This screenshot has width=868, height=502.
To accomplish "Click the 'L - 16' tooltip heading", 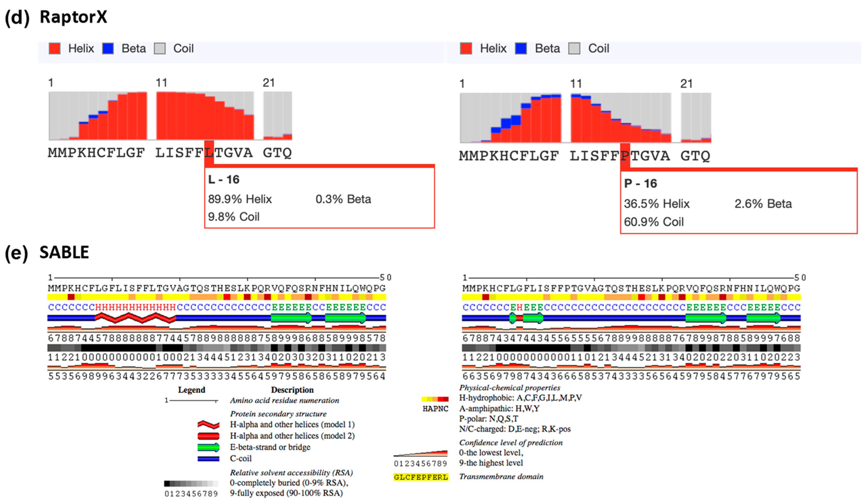I will click(x=224, y=180).
